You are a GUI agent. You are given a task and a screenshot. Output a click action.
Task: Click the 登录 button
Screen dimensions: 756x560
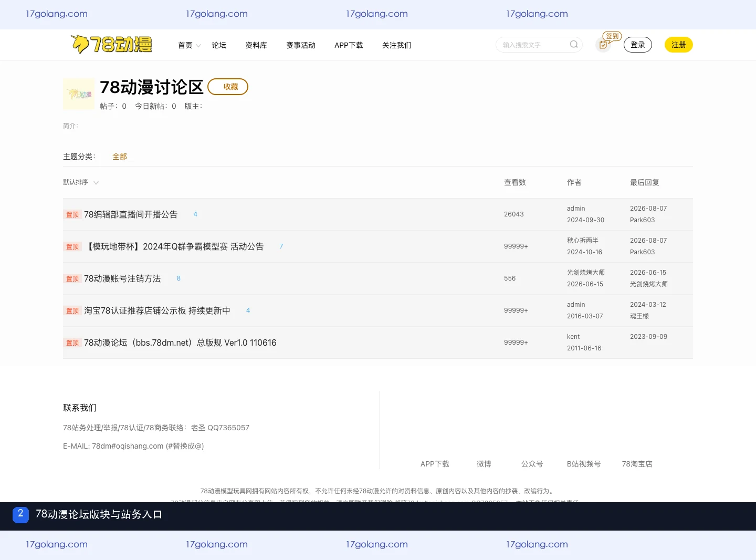coord(638,45)
